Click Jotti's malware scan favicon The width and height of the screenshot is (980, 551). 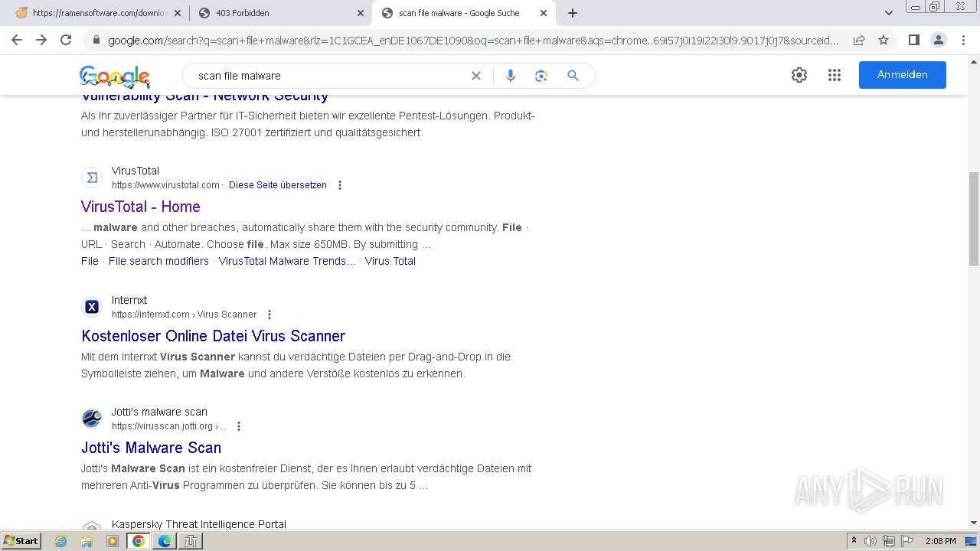pos(92,419)
